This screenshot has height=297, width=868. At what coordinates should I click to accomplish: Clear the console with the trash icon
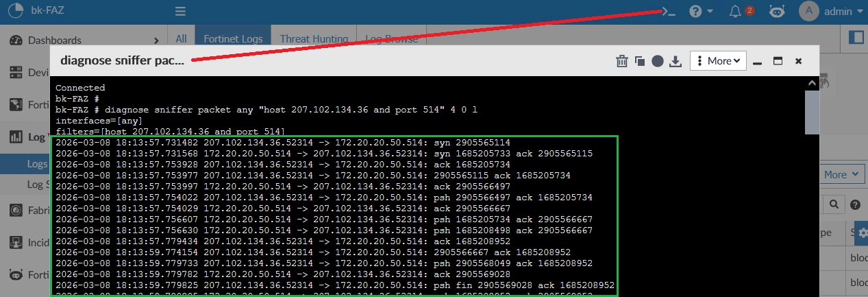click(x=622, y=61)
